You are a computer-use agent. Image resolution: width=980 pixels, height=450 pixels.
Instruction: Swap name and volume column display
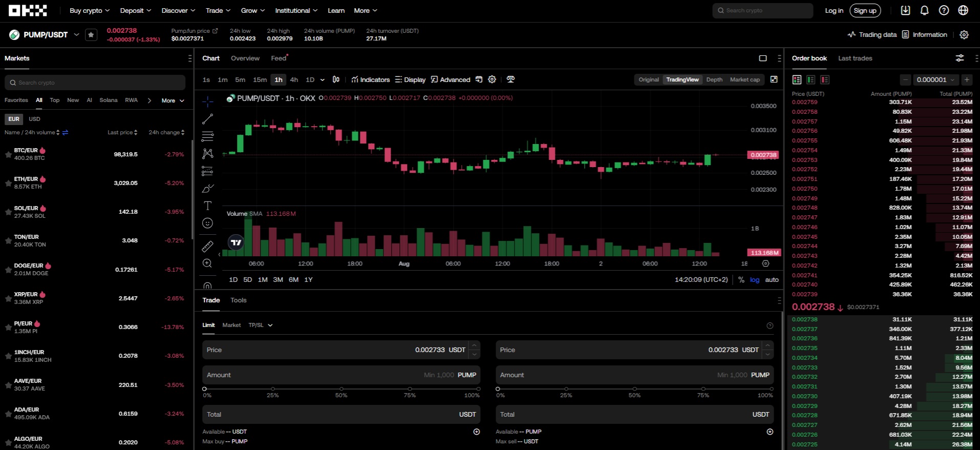(65, 132)
